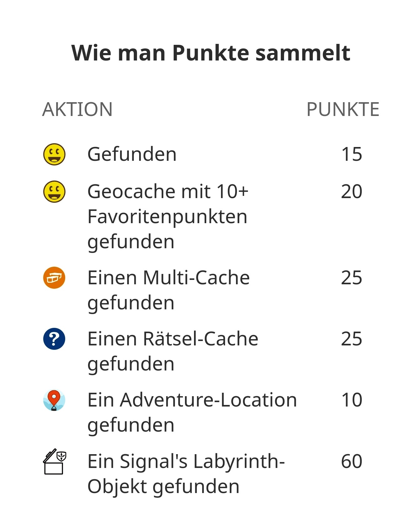Image resolution: width=420 pixels, height=525 pixels.
Task: Select the "Gefunden" action label
Action: [132, 154]
